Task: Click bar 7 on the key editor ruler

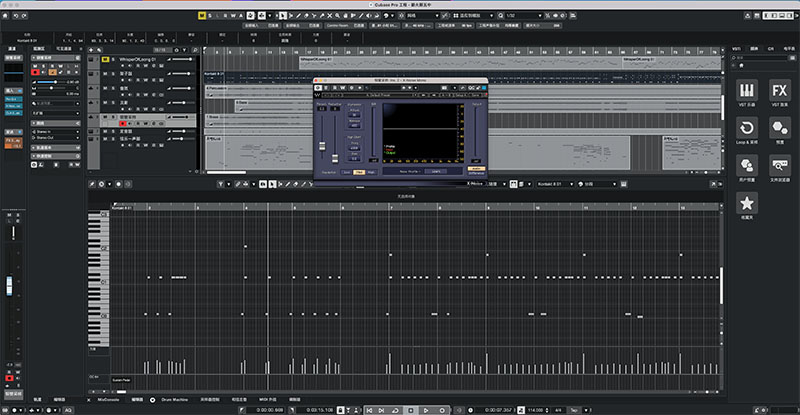Action: point(391,207)
